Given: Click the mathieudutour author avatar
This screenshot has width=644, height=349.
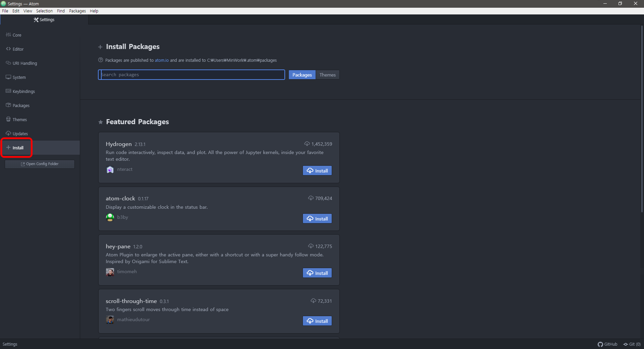Looking at the screenshot, I should pos(110,320).
